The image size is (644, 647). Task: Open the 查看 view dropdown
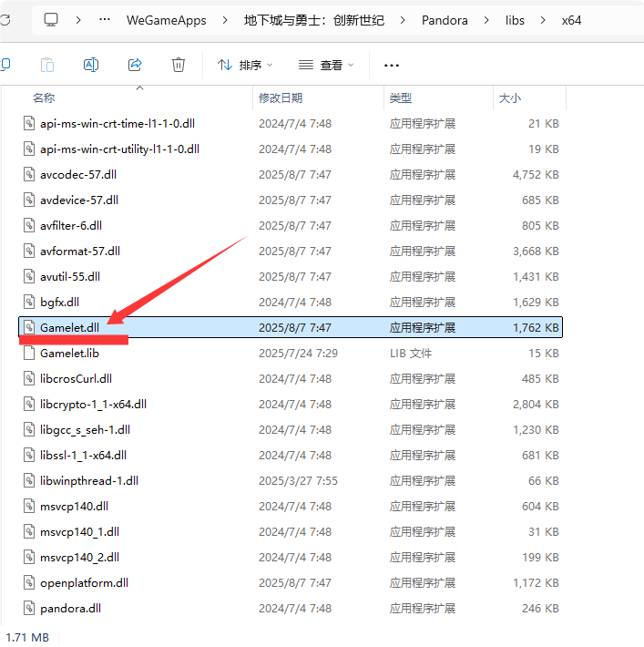pyautogui.click(x=326, y=66)
